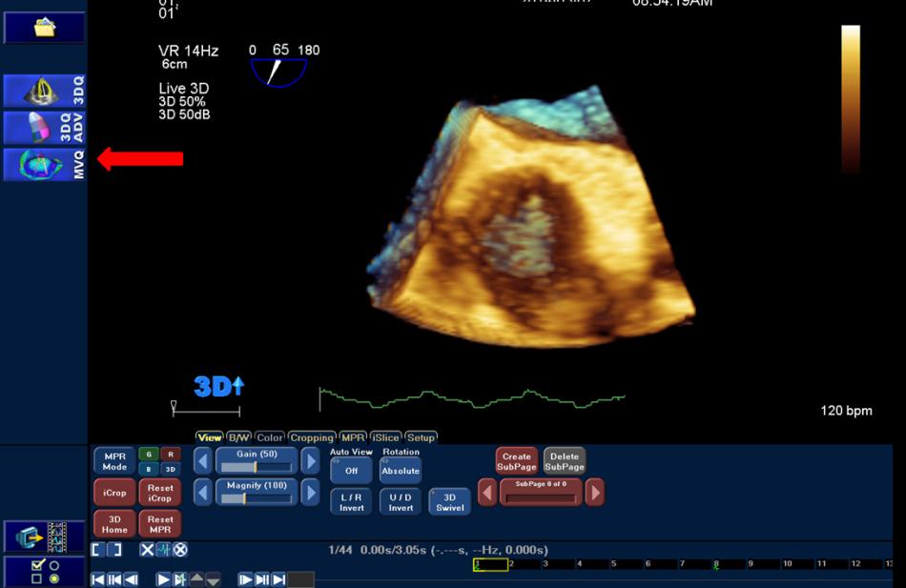Go to next SubPage arrow
This screenshot has height=588, width=906.
pos(594,492)
